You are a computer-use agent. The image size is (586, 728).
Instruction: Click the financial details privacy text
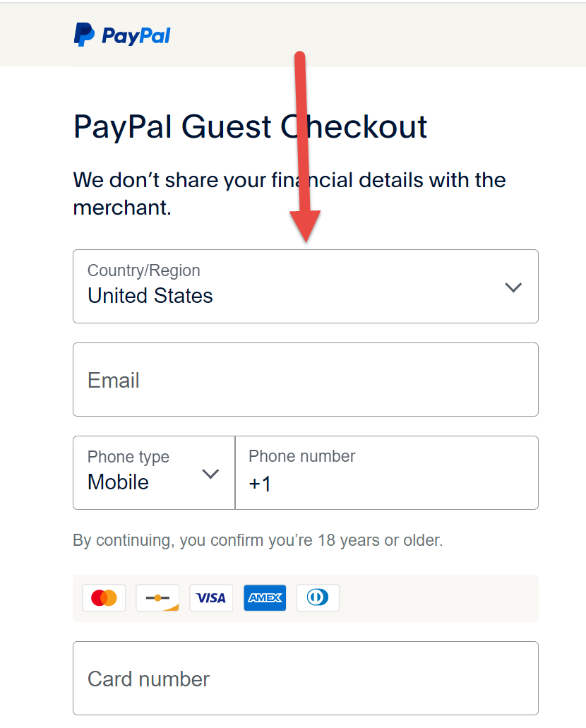click(x=289, y=193)
